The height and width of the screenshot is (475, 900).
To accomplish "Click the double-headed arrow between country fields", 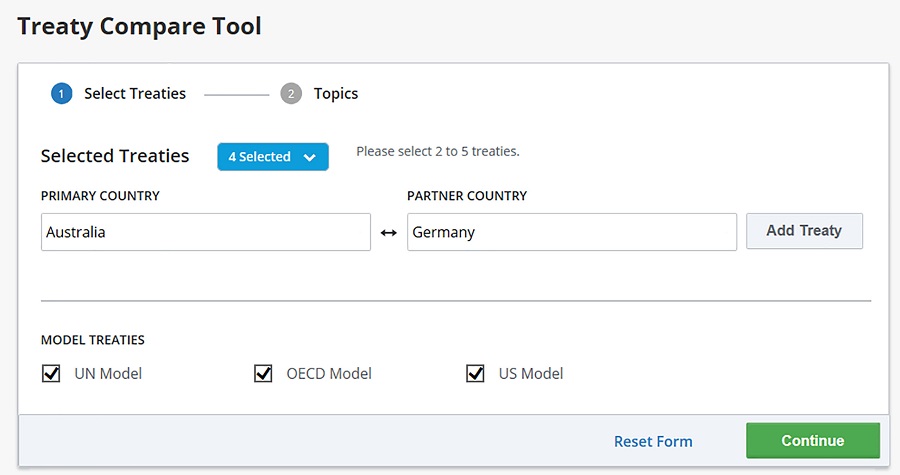I will coord(389,232).
